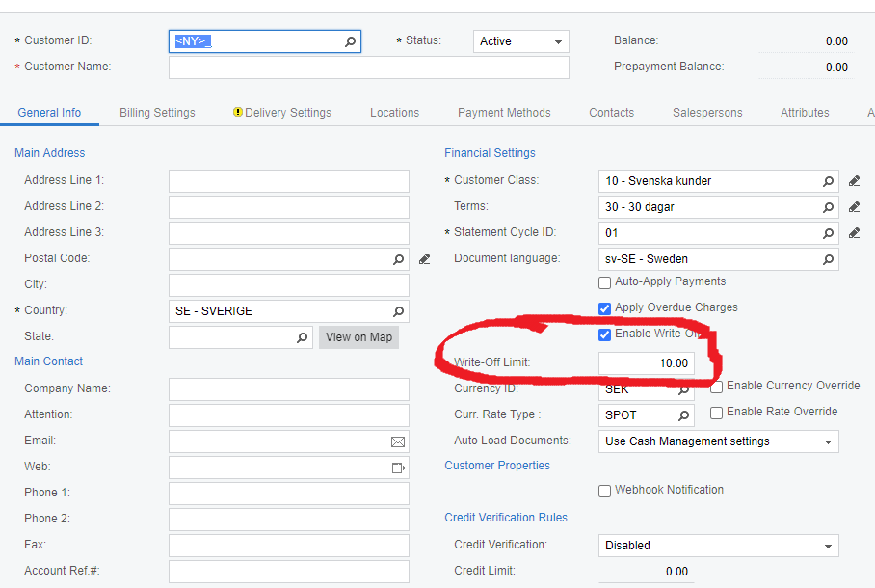Screen dimensions: 875x588
Task: Open the Country lookup magnifier
Action: point(398,311)
